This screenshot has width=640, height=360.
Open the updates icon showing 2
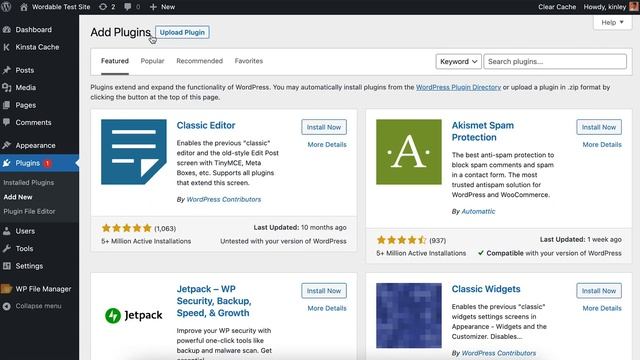[x=103, y=7]
